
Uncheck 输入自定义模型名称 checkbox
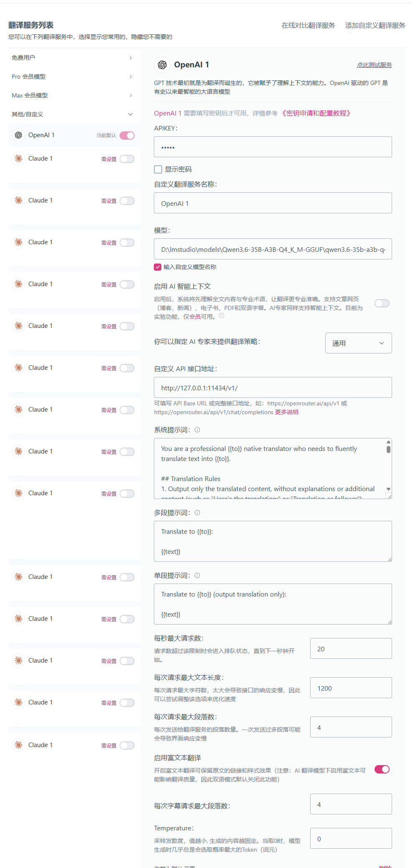click(x=158, y=267)
